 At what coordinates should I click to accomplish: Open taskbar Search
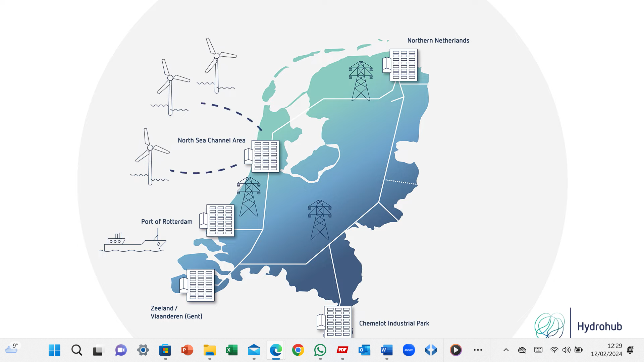pyautogui.click(x=76, y=350)
